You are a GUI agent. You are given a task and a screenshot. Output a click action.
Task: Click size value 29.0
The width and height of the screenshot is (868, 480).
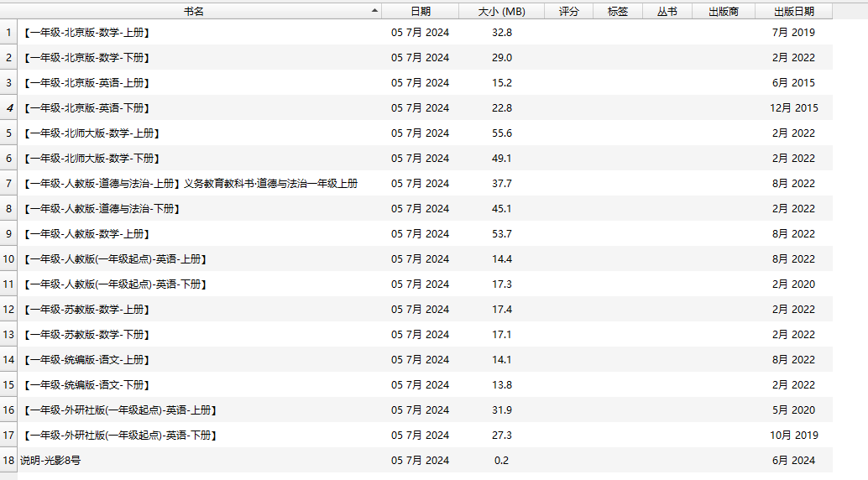(502, 58)
